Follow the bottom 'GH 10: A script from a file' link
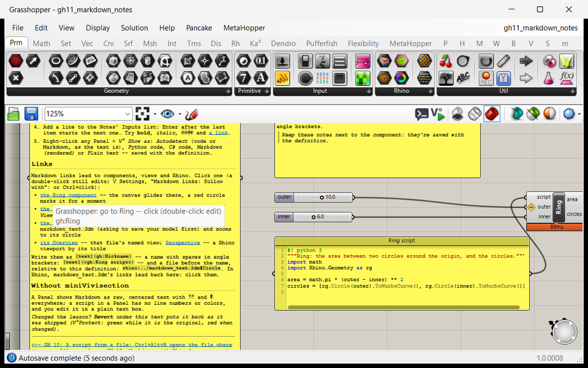588x368 pixels. point(132,345)
